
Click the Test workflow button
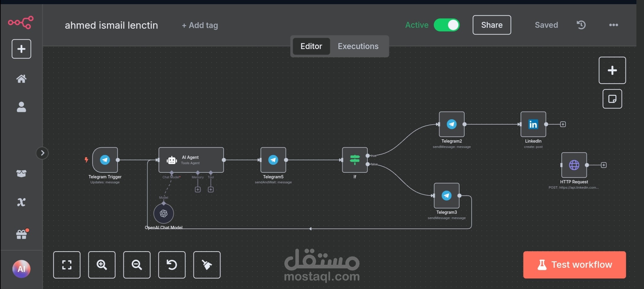(574, 265)
